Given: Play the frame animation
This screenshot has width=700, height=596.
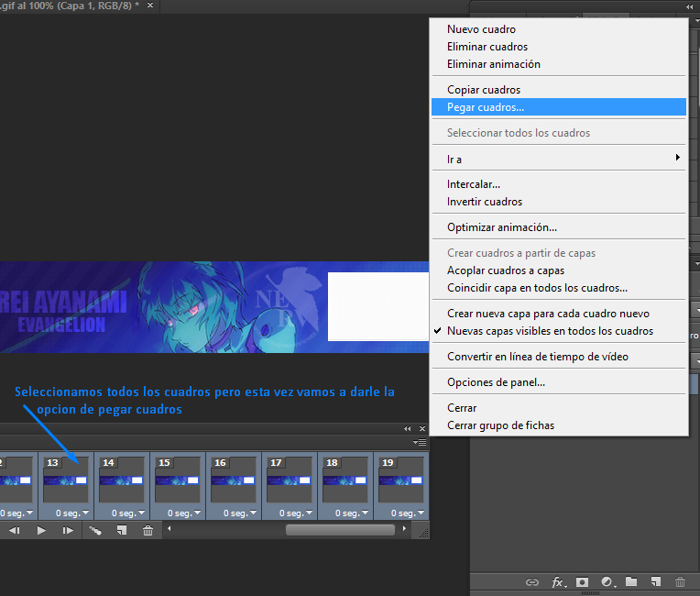Looking at the screenshot, I should (x=41, y=530).
